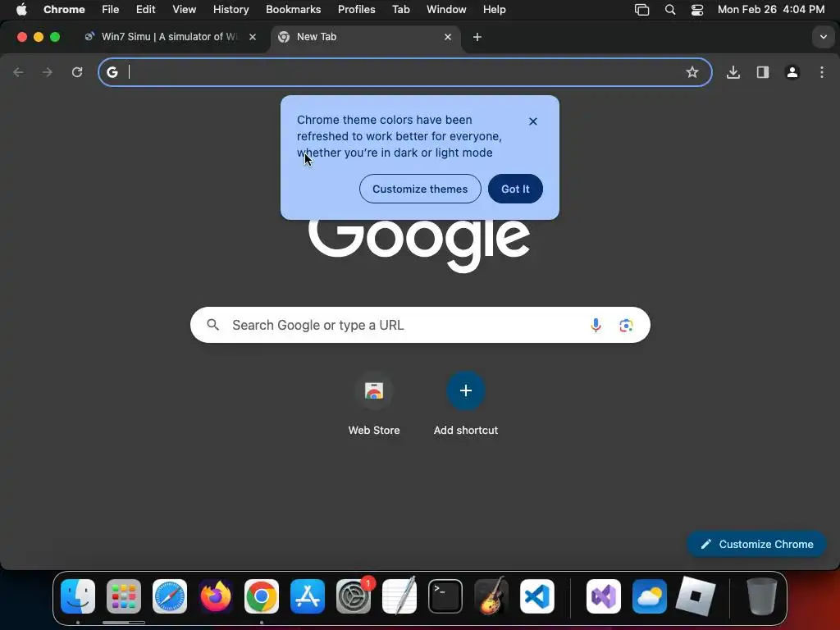Click the Customize themes button

(x=420, y=189)
